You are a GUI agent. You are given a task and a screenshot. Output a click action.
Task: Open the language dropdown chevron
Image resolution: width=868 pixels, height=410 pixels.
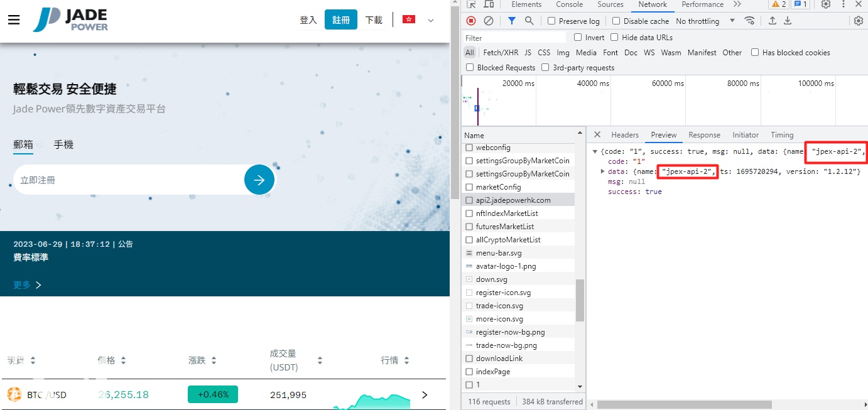[431, 20]
